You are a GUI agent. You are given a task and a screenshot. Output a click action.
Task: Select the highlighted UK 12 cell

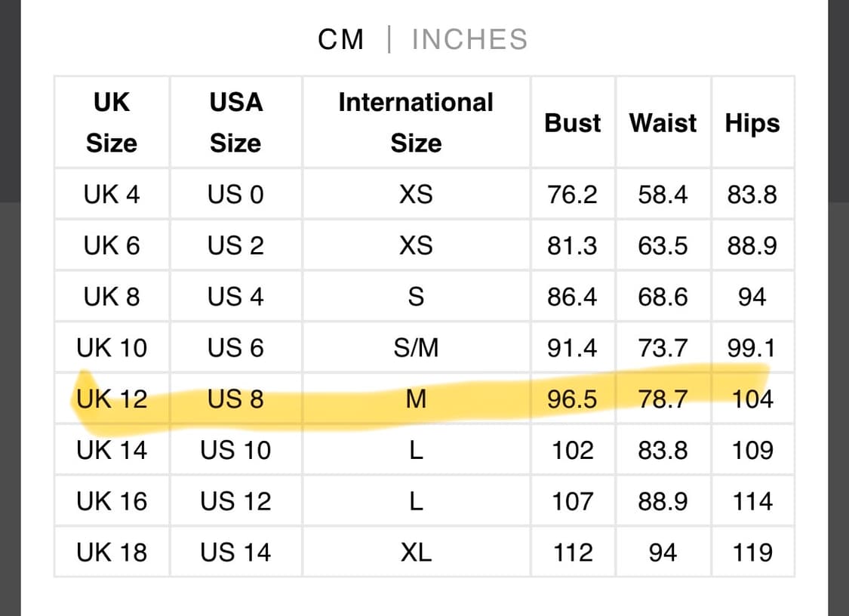112,399
